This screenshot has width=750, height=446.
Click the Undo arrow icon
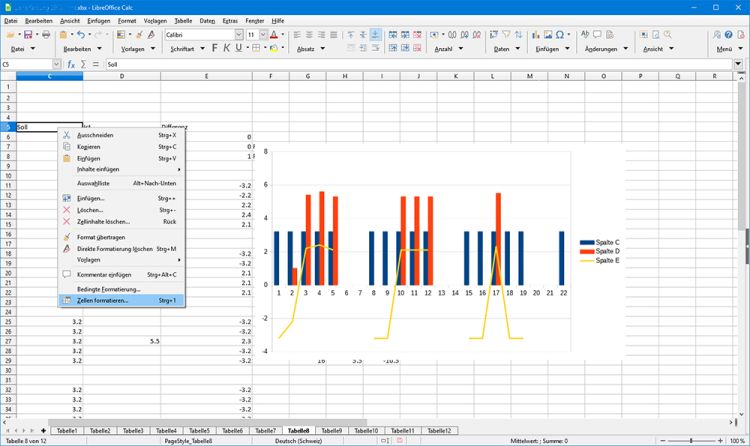[x=81, y=34]
